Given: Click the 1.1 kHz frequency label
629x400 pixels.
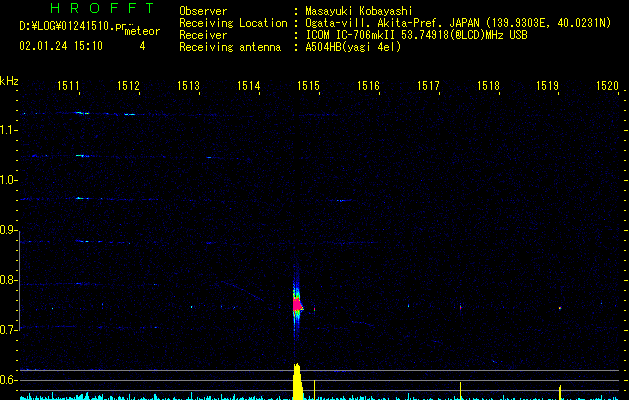Looking at the screenshot, I should pyautogui.click(x=7, y=130).
